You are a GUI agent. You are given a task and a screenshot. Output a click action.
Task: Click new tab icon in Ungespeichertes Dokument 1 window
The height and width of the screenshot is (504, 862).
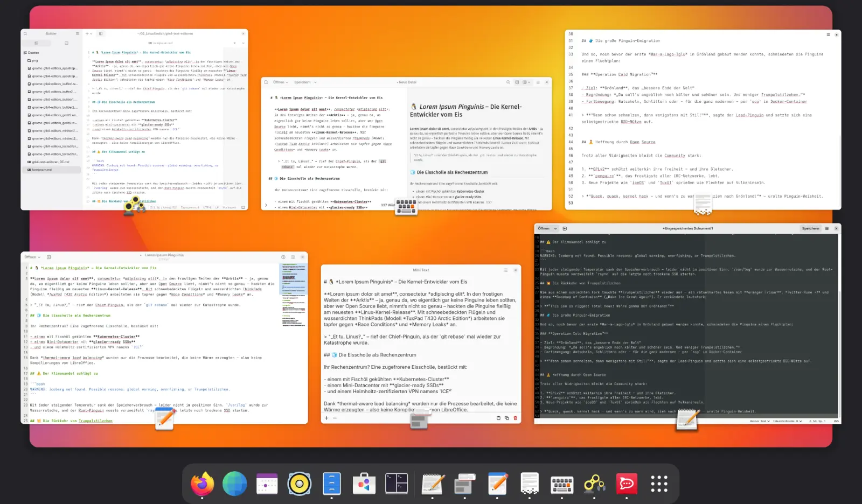coord(565,228)
